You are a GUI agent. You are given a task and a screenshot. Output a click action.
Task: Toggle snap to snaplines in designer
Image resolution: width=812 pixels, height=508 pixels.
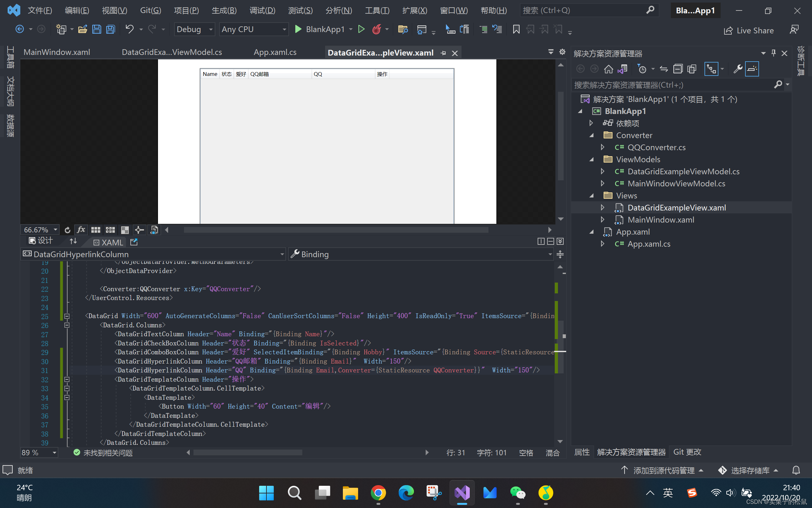click(x=139, y=230)
